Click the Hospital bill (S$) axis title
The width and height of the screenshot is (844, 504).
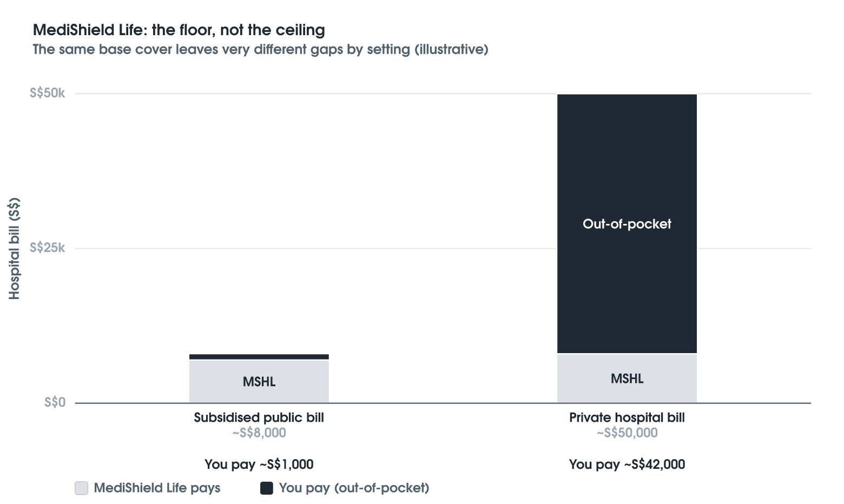click(x=14, y=249)
